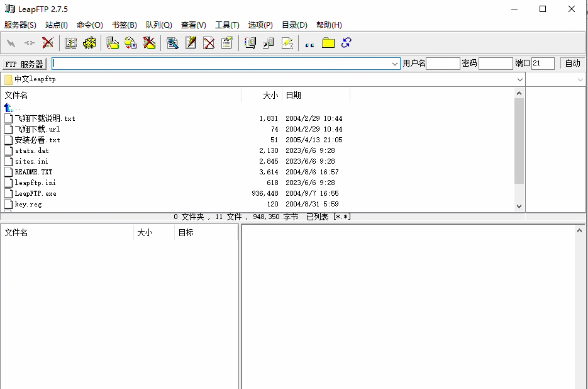Click the file list scrollbar down arrow
Screen dimensions: 588x389
pyautogui.click(x=519, y=206)
